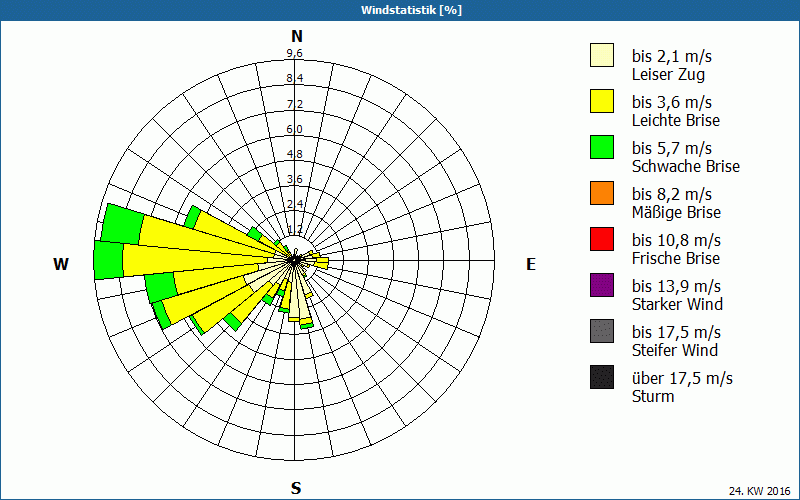This screenshot has width=800, height=500.
Task: Click the 'Schwache Brise' legend label
Action: pyautogui.click(x=686, y=166)
